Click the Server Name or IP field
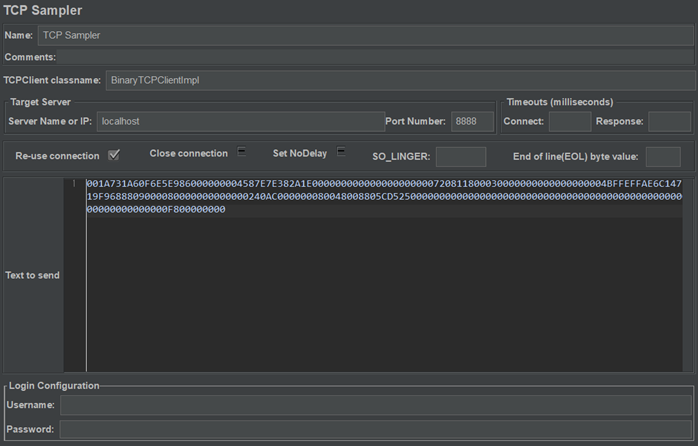 pos(241,121)
